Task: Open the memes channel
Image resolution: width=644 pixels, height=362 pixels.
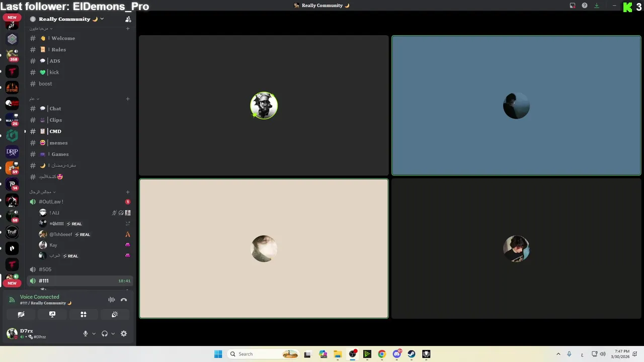Action: pyautogui.click(x=79, y=143)
